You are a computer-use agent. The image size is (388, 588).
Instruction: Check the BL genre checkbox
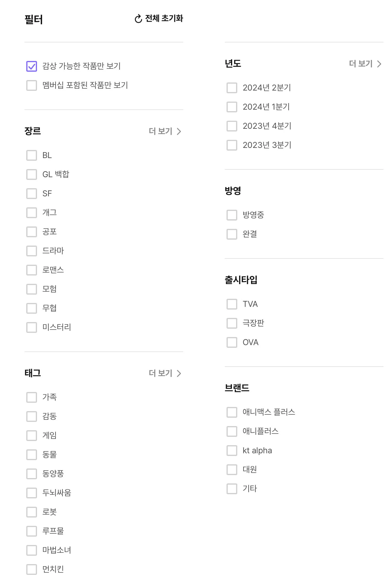pos(31,156)
